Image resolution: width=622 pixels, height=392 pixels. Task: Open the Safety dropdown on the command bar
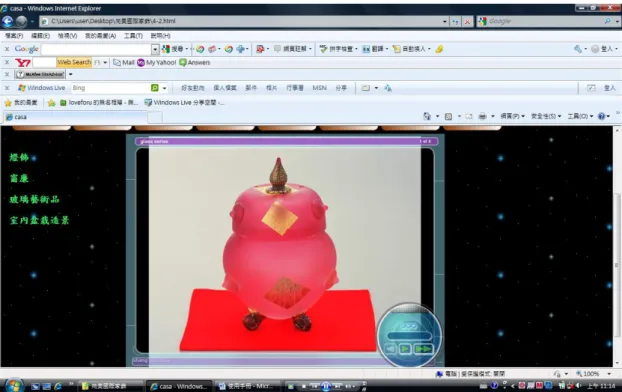pyautogui.click(x=546, y=116)
